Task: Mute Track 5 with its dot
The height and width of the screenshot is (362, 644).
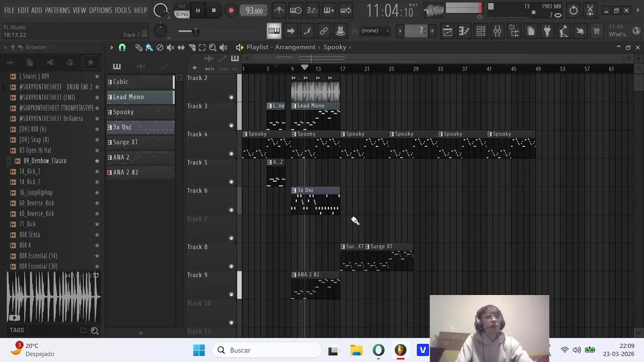Action: (231, 182)
